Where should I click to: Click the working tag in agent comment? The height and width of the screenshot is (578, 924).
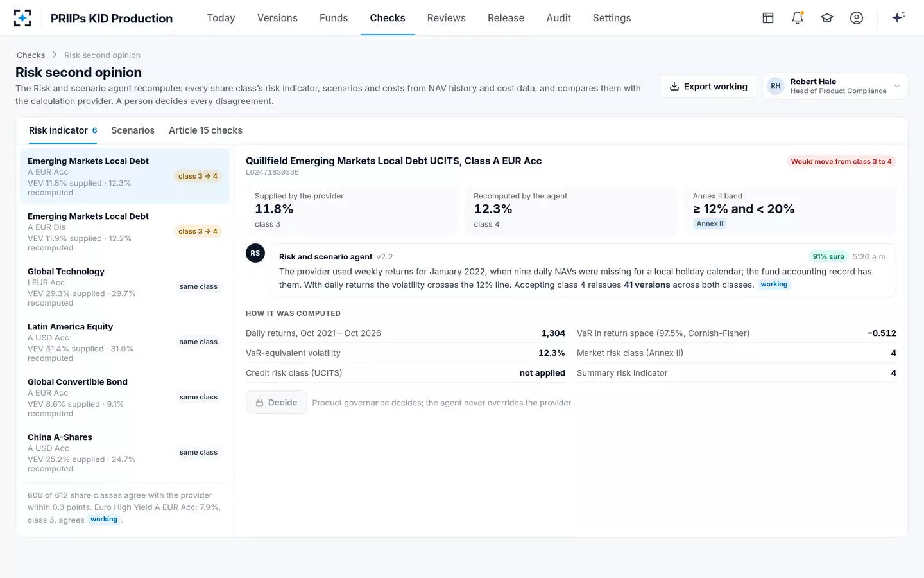coord(774,285)
